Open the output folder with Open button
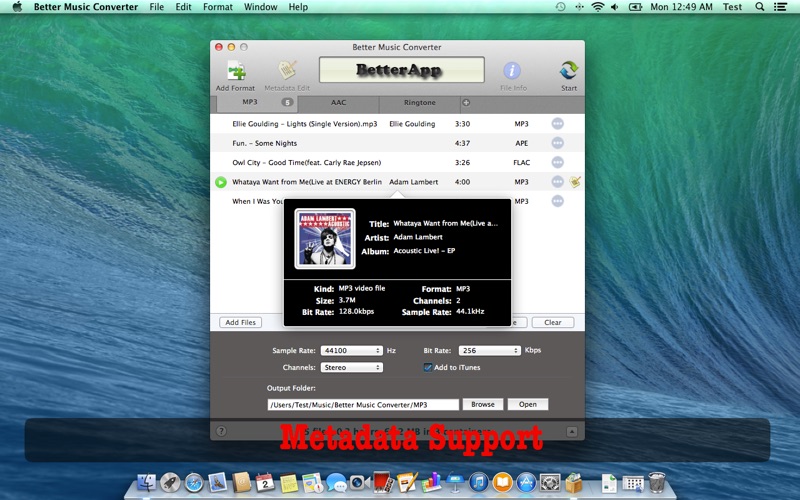This screenshot has width=800, height=500. point(528,404)
